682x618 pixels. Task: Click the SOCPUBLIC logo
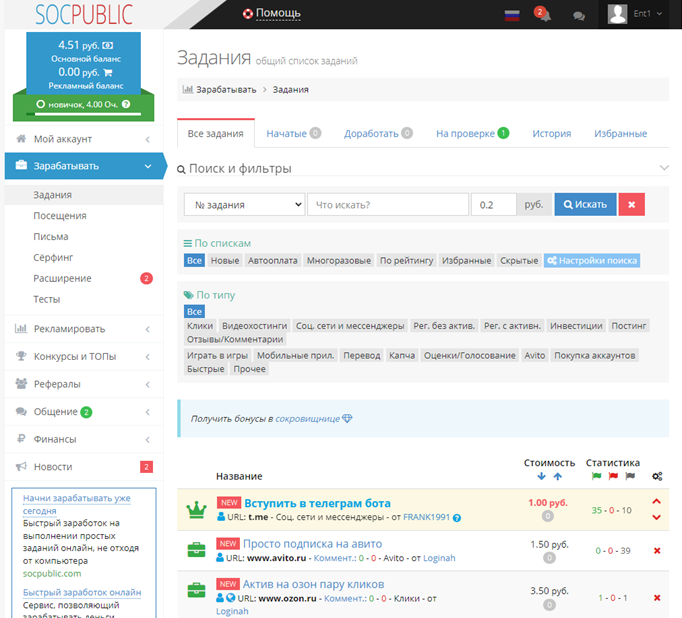(x=84, y=14)
